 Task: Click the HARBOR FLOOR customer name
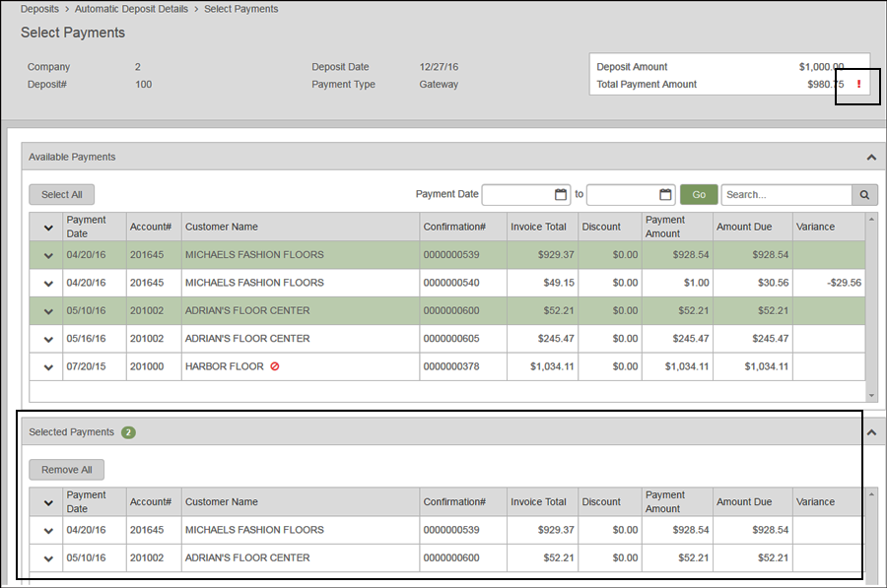click(224, 366)
